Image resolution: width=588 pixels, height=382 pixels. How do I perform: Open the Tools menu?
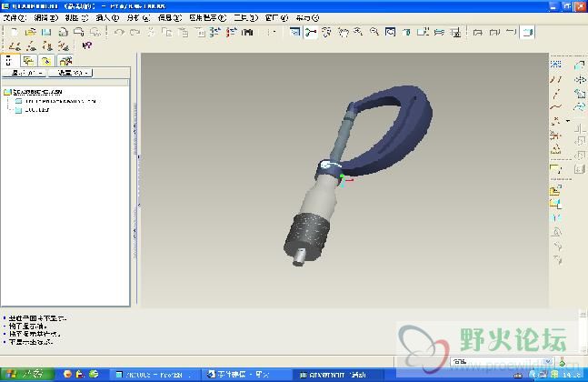(x=246, y=17)
